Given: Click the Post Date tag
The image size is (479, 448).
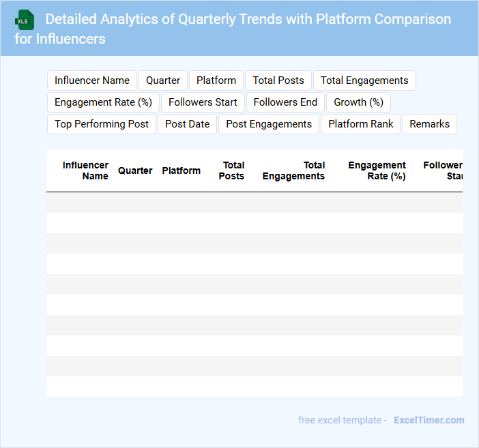Looking at the screenshot, I should (187, 124).
